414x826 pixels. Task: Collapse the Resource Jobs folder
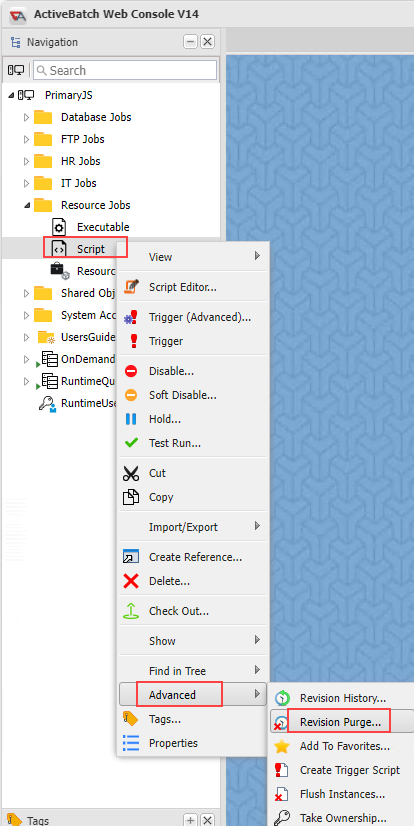pos(26,205)
